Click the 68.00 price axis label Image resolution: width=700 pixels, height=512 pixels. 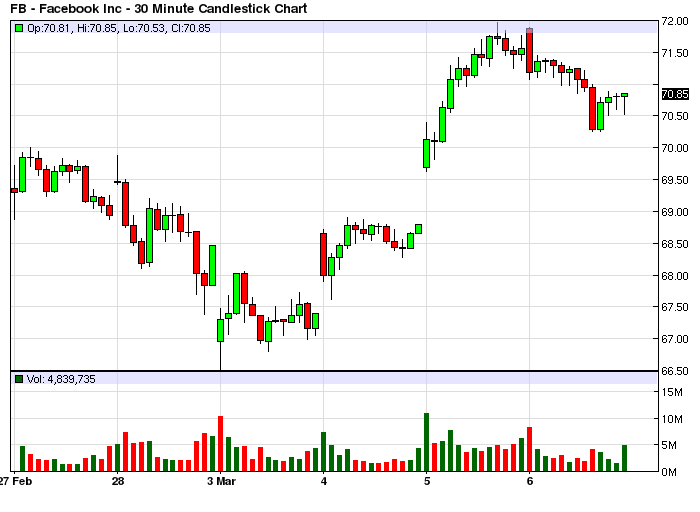click(675, 275)
